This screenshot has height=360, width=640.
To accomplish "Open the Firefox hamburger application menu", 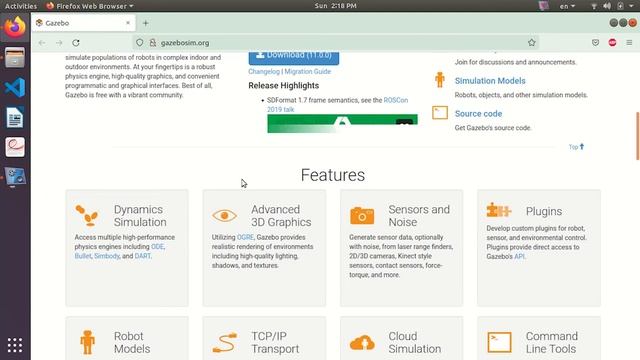I will (629, 42).
